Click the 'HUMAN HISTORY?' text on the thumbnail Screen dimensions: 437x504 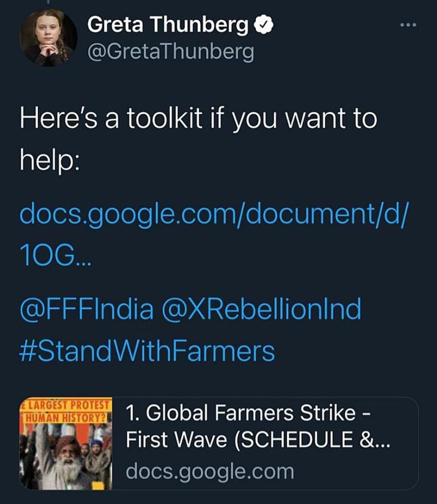(66, 417)
